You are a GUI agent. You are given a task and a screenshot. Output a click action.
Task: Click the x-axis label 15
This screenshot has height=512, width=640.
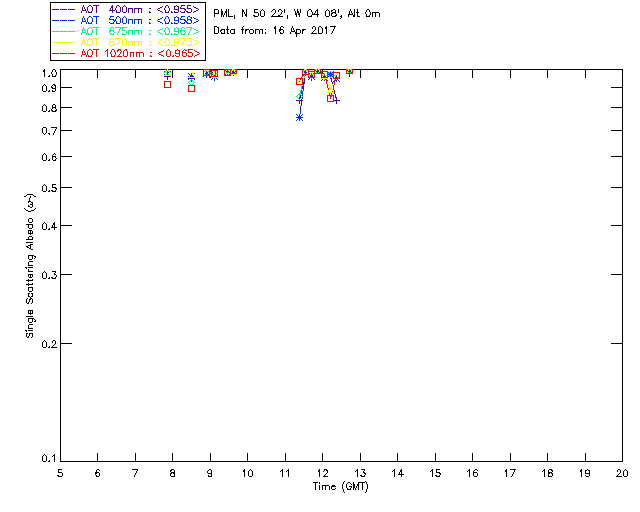coord(435,473)
